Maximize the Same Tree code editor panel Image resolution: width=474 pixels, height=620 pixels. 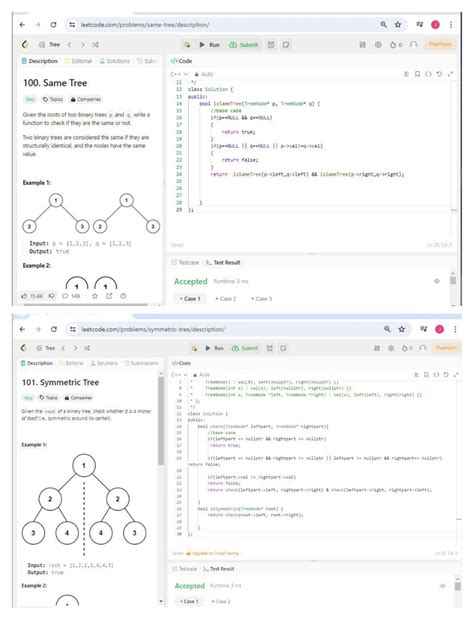pyautogui.click(x=450, y=74)
